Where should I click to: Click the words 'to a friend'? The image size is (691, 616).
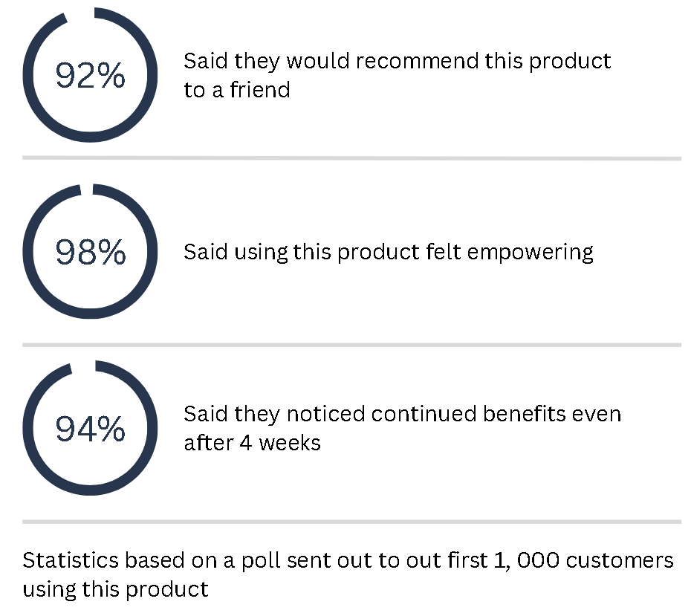pyautogui.click(x=237, y=90)
